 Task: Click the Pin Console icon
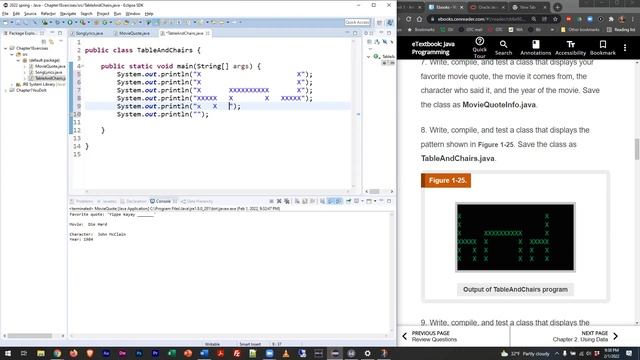(349, 201)
